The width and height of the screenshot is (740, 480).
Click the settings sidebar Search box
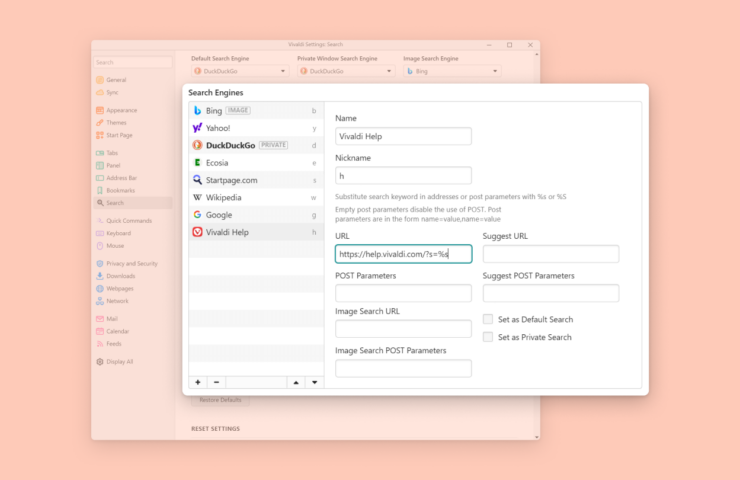(133, 62)
